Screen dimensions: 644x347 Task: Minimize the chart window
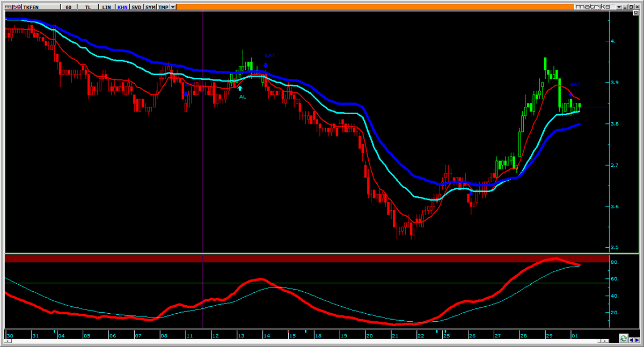625,7
